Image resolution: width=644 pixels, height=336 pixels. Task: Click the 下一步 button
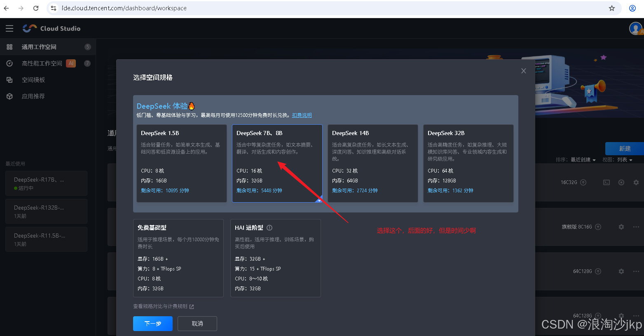153,324
